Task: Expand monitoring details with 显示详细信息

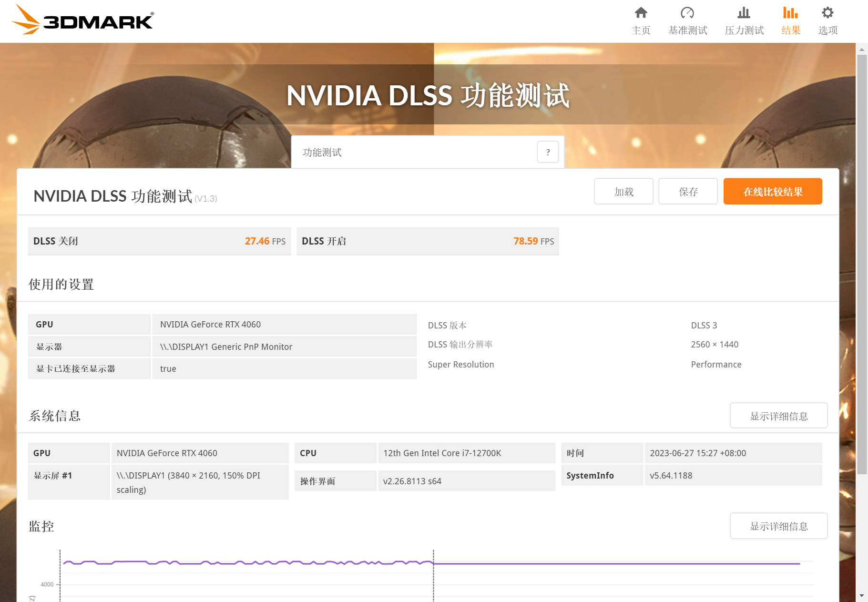Action: (778, 526)
